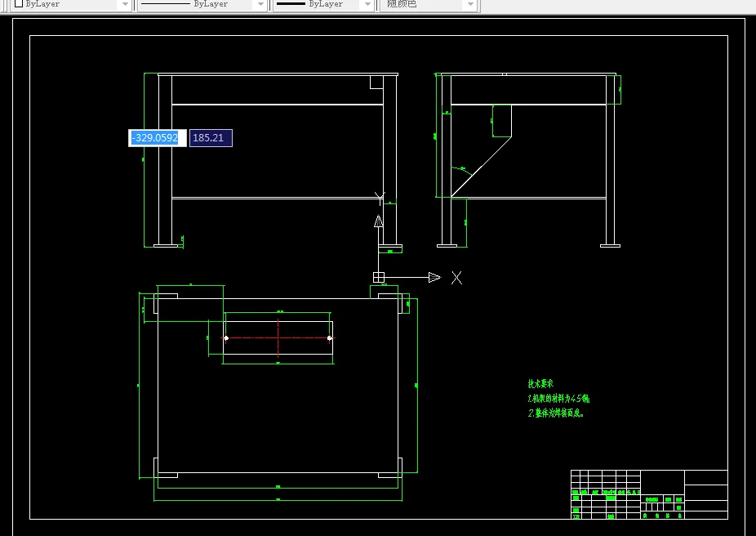The width and height of the screenshot is (756, 536).
Task: Select the left grip of the red centerline
Action: (226, 338)
